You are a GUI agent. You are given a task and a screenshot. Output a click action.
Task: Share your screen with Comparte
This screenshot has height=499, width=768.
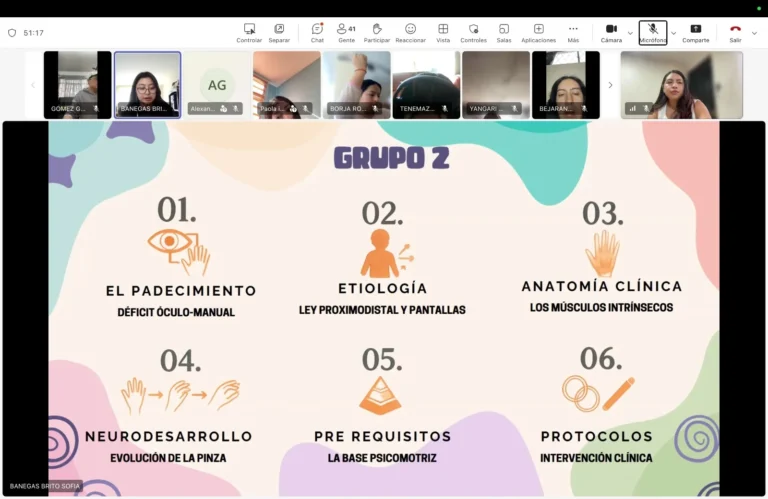click(x=695, y=32)
